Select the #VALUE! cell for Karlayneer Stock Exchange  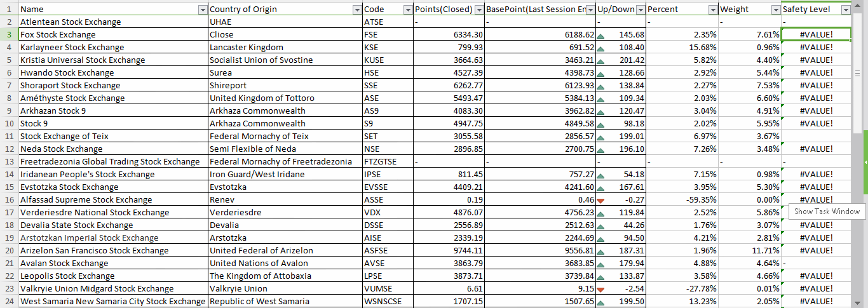tap(816, 48)
